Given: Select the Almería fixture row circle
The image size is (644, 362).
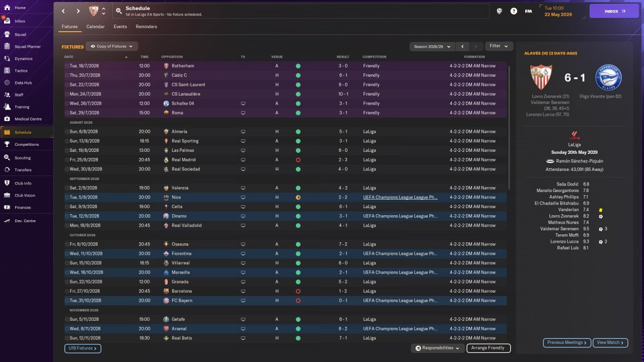Looking at the screenshot, I should 66,132.
